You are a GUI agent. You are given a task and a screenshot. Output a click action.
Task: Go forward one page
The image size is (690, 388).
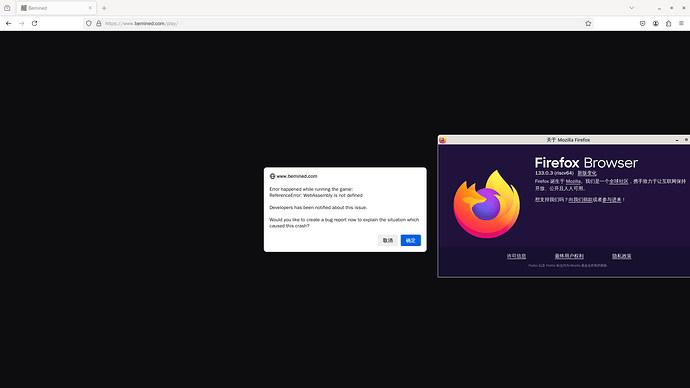coord(22,23)
